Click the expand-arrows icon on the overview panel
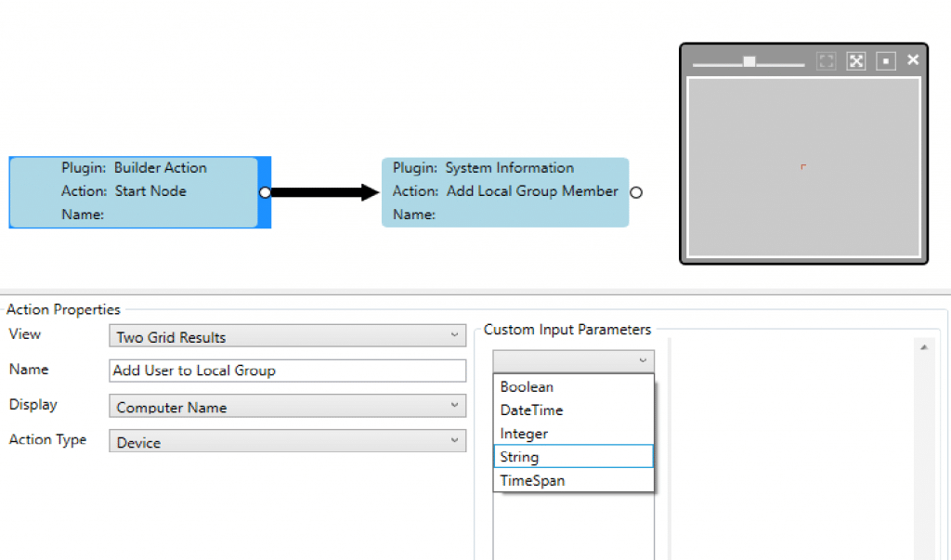This screenshot has height=560, width=951. [x=856, y=61]
